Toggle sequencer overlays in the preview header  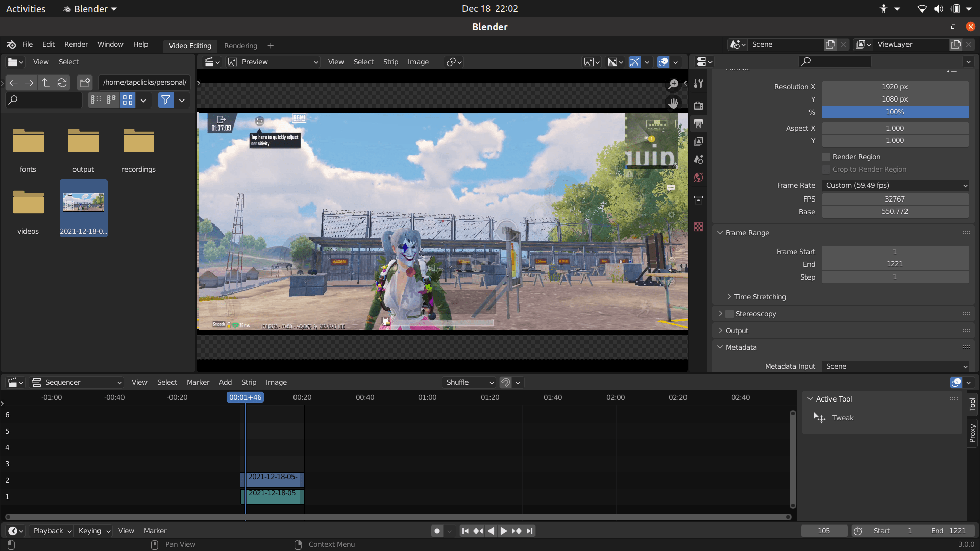(x=663, y=62)
